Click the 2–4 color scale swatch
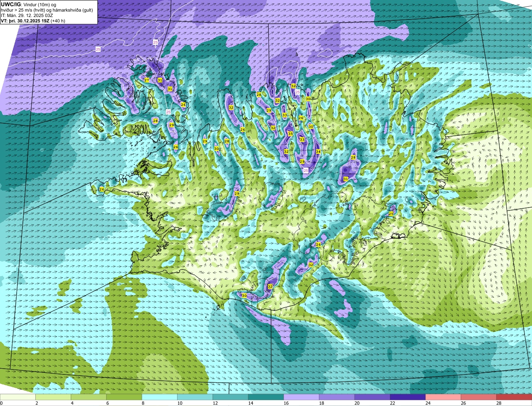The image size is (532, 406). 54,397
